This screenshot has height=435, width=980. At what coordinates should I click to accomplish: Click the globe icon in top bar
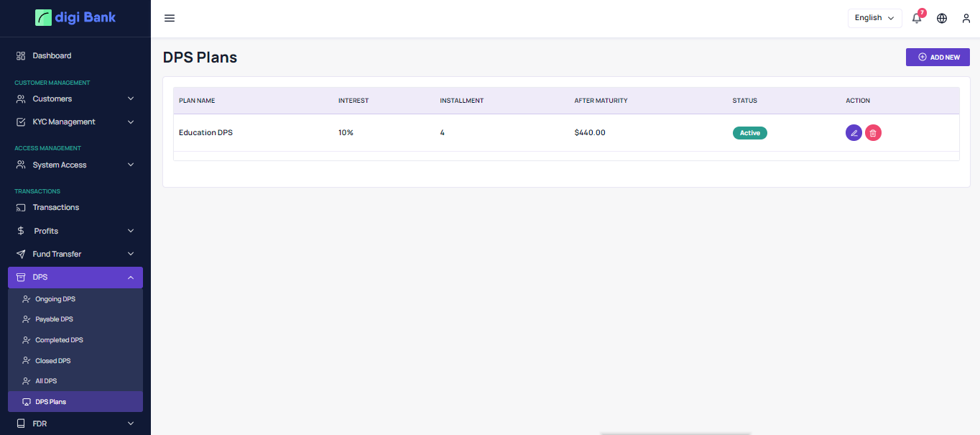tap(942, 18)
